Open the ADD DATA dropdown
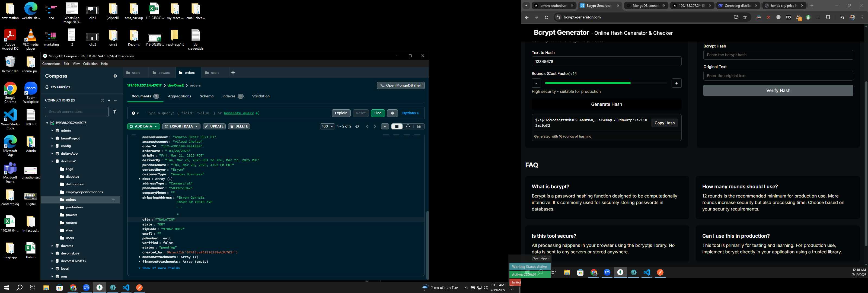Viewport: 868px width, 293px height. (x=143, y=126)
